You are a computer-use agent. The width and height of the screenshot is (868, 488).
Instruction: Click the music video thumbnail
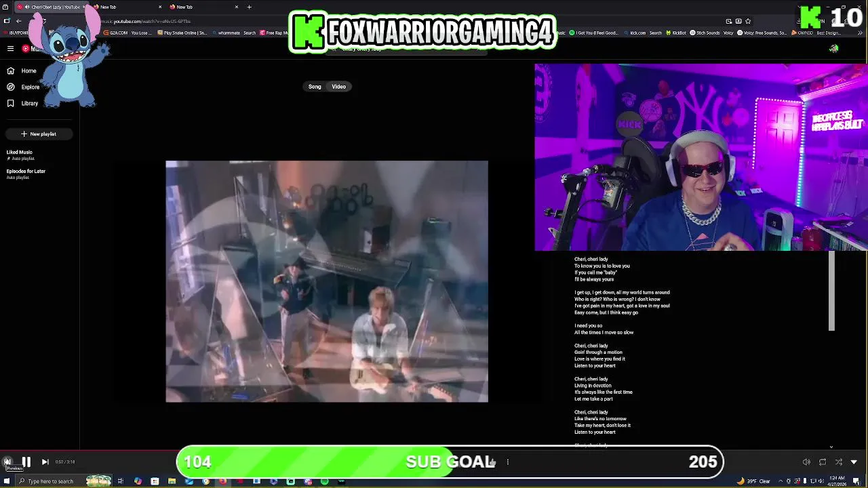[327, 281]
